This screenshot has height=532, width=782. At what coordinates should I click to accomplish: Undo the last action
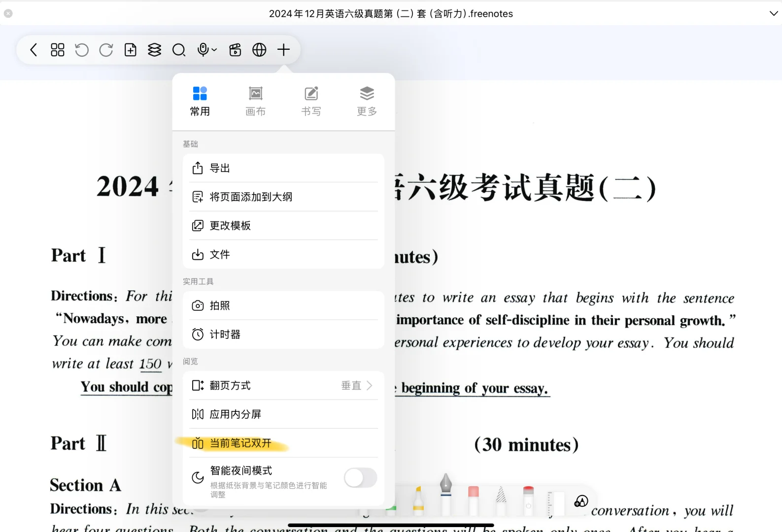pos(82,50)
